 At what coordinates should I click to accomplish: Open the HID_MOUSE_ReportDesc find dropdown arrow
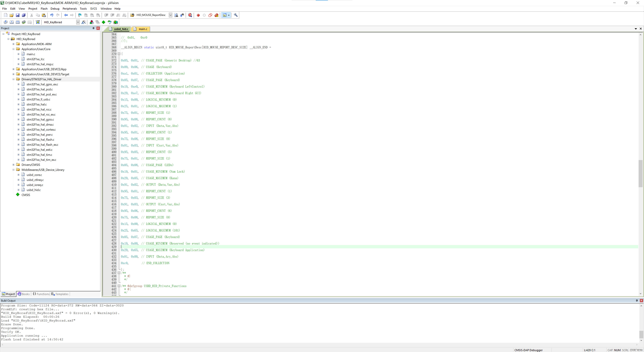[171, 15]
